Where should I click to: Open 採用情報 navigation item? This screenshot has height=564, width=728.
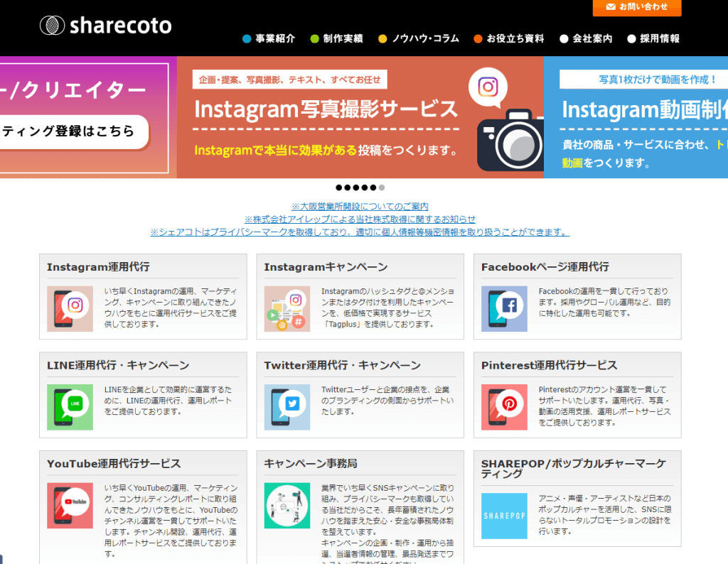pos(653,39)
